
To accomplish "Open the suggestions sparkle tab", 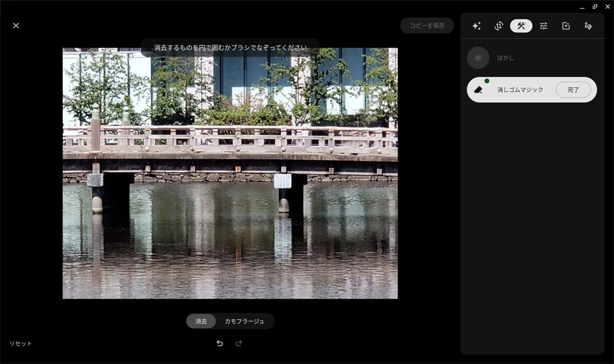I will click(476, 26).
